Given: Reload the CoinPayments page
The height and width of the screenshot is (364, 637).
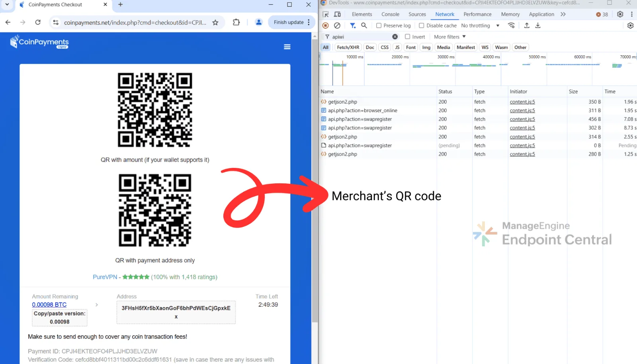Looking at the screenshot, I should pos(38,22).
